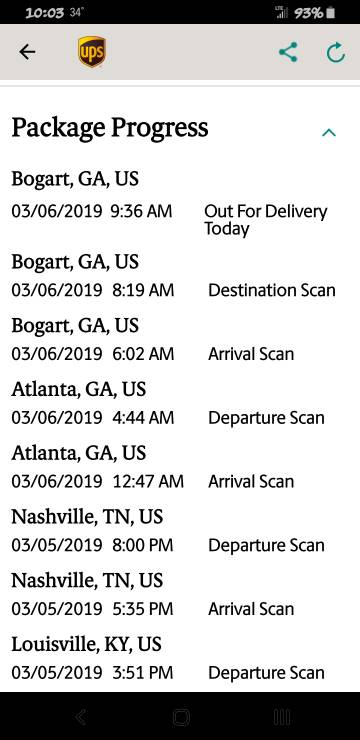Collapse the Package Progress section
This screenshot has height=740, width=360.
click(x=329, y=133)
